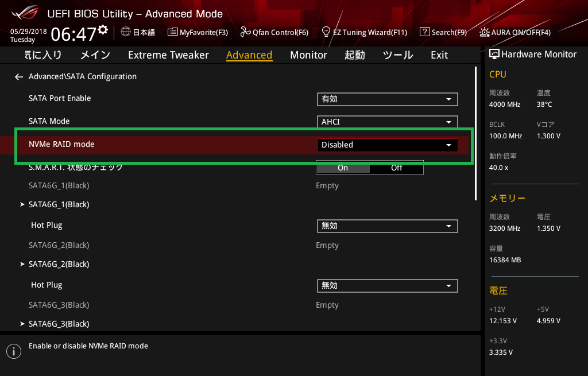Switch to the 起動 tab

[x=355, y=55]
